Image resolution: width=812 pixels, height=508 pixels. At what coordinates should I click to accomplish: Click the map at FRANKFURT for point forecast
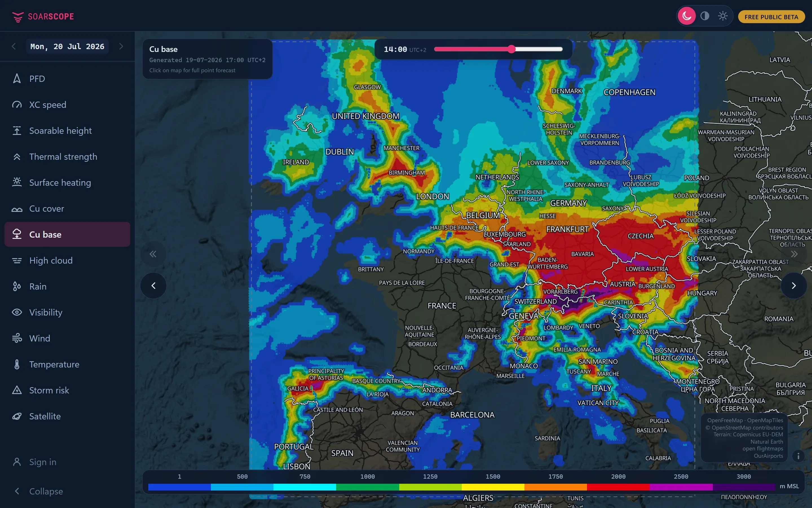pos(567,229)
